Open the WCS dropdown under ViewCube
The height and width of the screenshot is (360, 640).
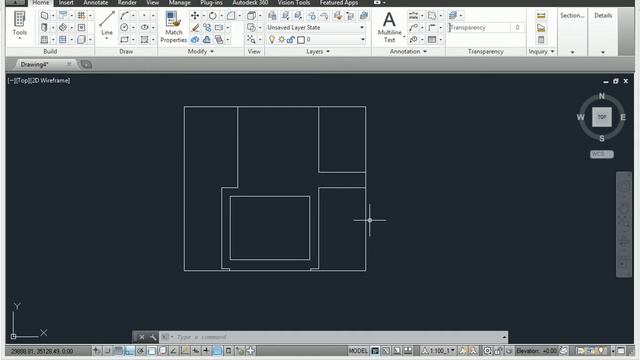(x=602, y=154)
